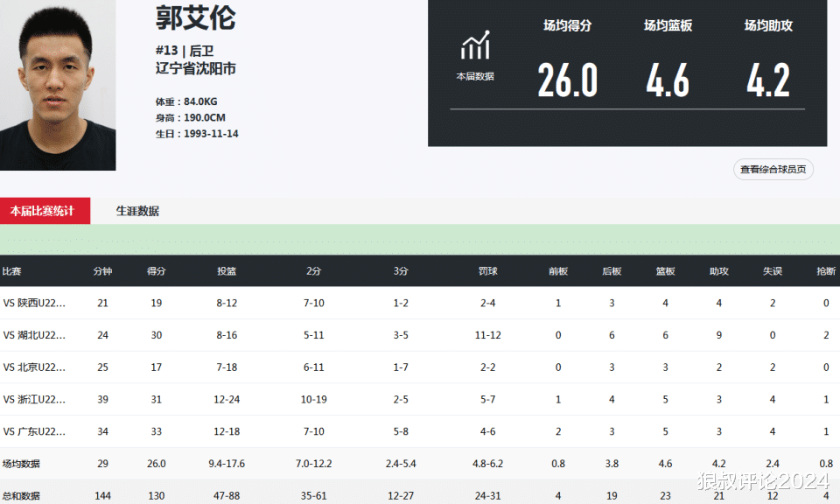This screenshot has width=840, height=504.
Task: Switch to the 生涯数据 tab
Action: point(137,211)
